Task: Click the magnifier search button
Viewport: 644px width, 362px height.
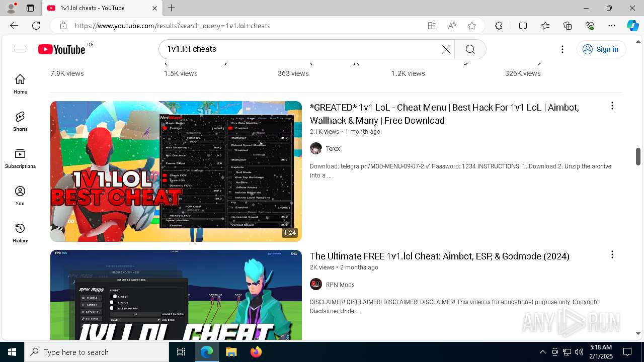Action: tap(470, 49)
